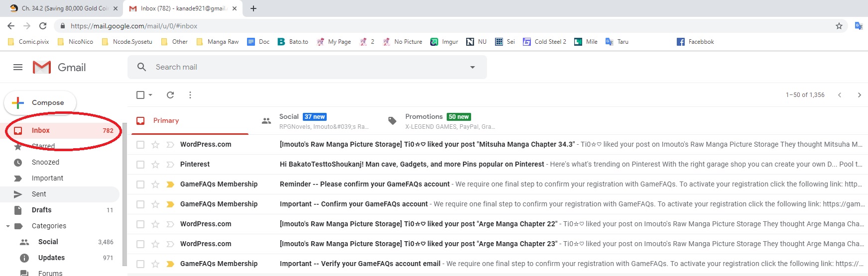Image resolution: width=868 pixels, height=276 pixels.
Task: Select the first WordPress.com email checkbox
Action: click(x=140, y=145)
